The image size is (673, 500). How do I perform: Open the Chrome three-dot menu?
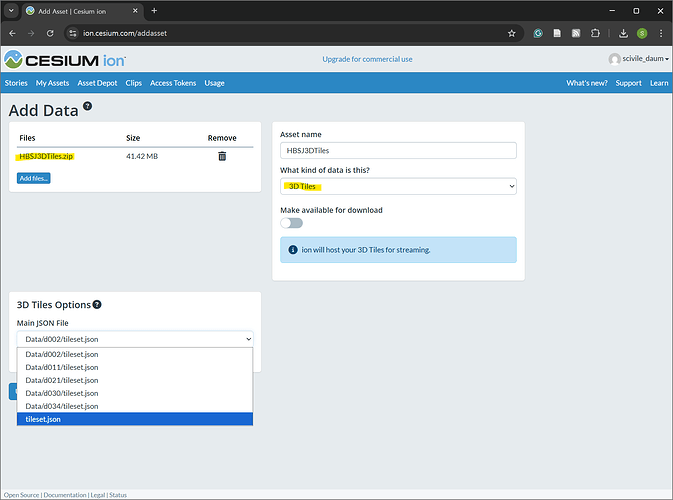661,33
